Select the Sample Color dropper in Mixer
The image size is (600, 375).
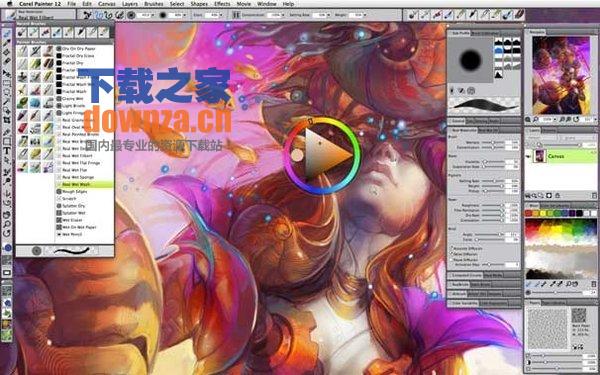click(x=553, y=284)
